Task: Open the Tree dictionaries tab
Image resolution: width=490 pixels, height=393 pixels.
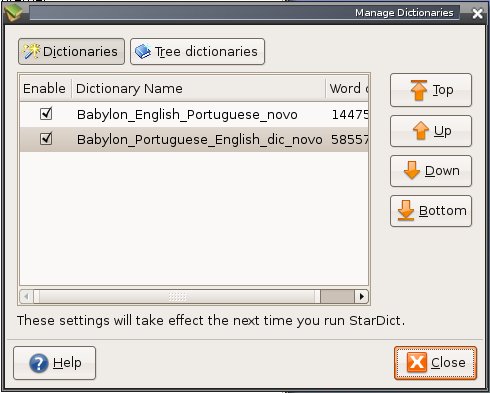Action: [197, 51]
